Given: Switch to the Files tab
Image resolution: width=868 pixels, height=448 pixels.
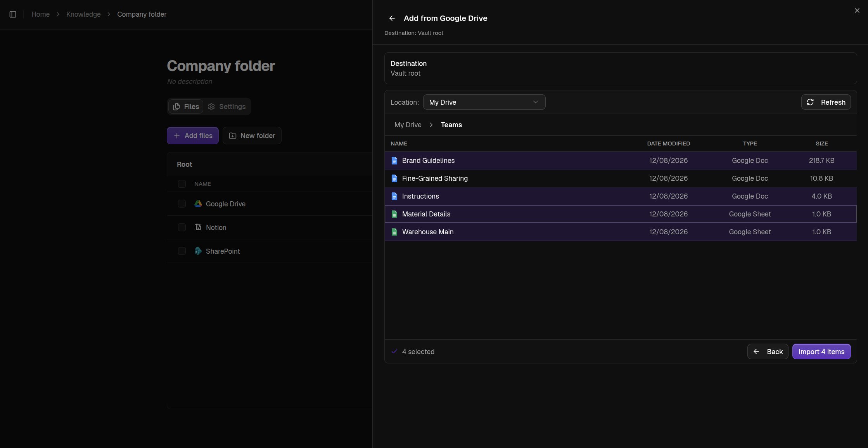Looking at the screenshot, I should (186, 107).
